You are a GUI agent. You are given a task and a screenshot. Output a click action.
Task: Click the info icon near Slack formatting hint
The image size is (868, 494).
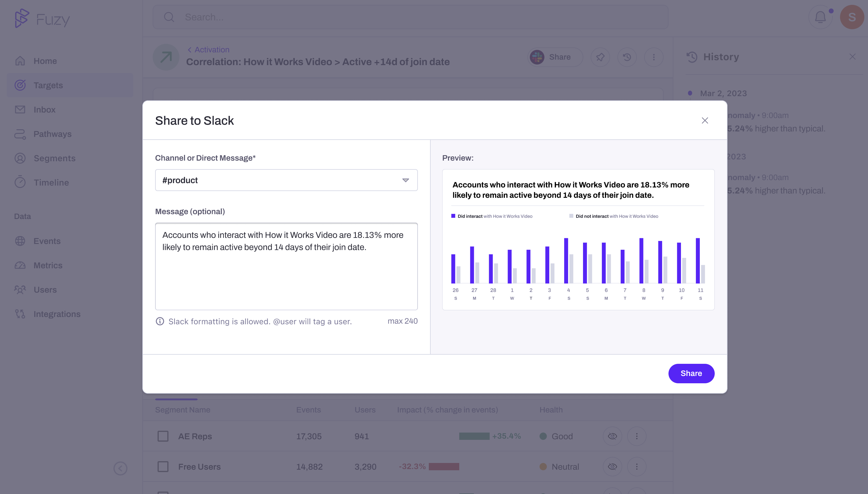coord(160,321)
